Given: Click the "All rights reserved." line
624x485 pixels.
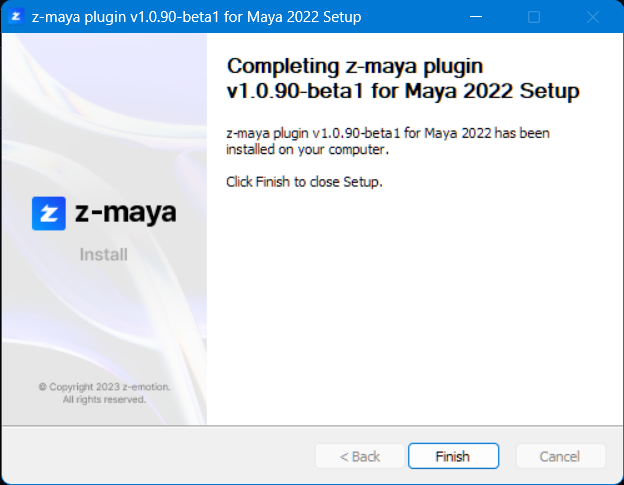Looking at the screenshot, I should point(104,399).
